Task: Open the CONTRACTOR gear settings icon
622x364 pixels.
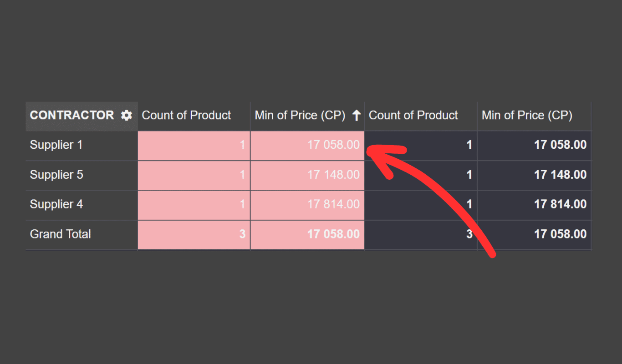Action: point(126,116)
